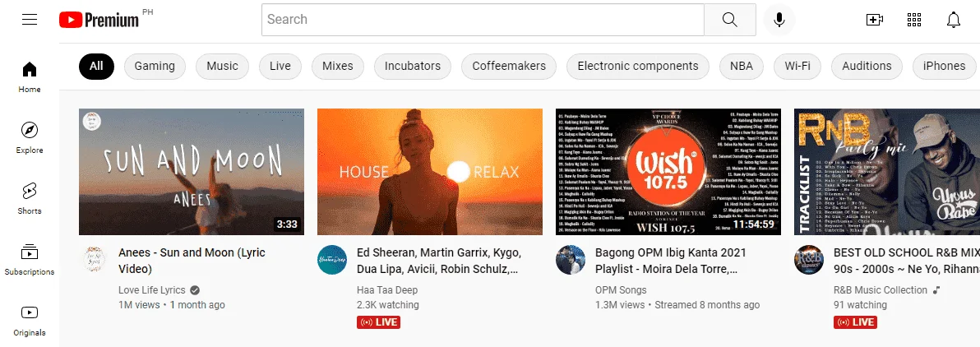Visit the Haa Taa Deep channel name
Screen dimensions: 980x347
[387, 290]
